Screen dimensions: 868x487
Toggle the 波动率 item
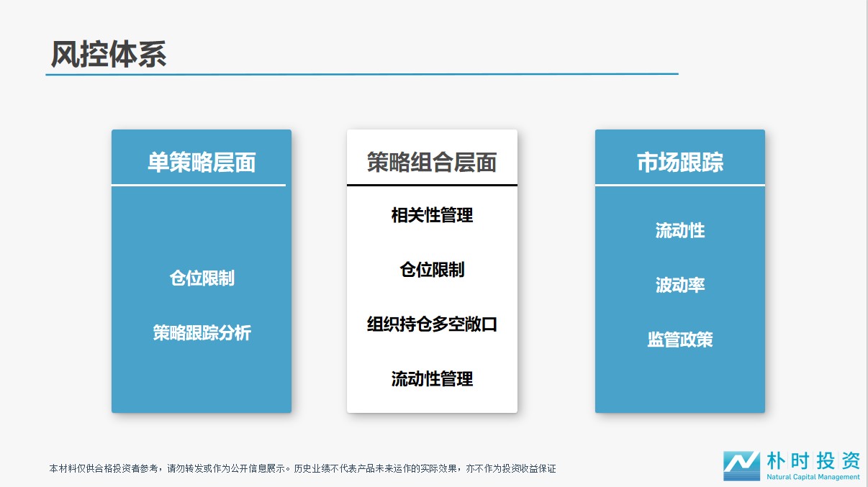pos(679,285)
